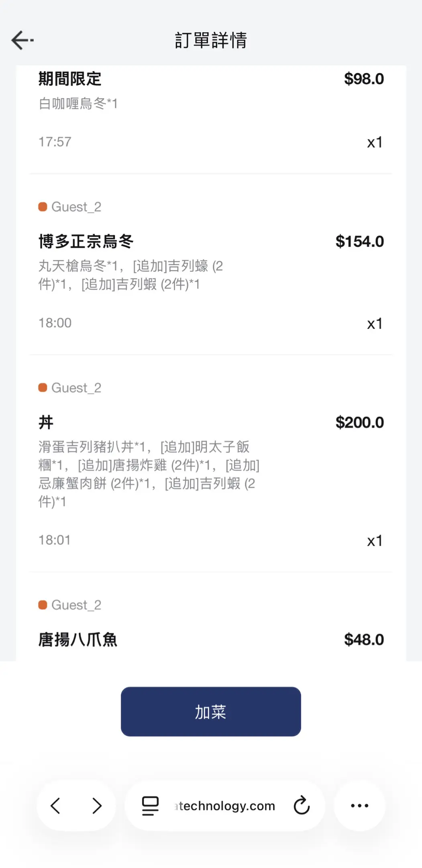Open the browser tabs/reader icon
Viewport: 422px width, 868px height.
150,806
